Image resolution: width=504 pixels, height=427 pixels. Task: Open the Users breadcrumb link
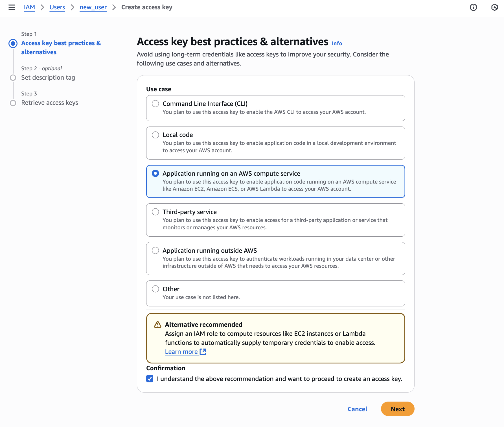[x=57, y=7]
